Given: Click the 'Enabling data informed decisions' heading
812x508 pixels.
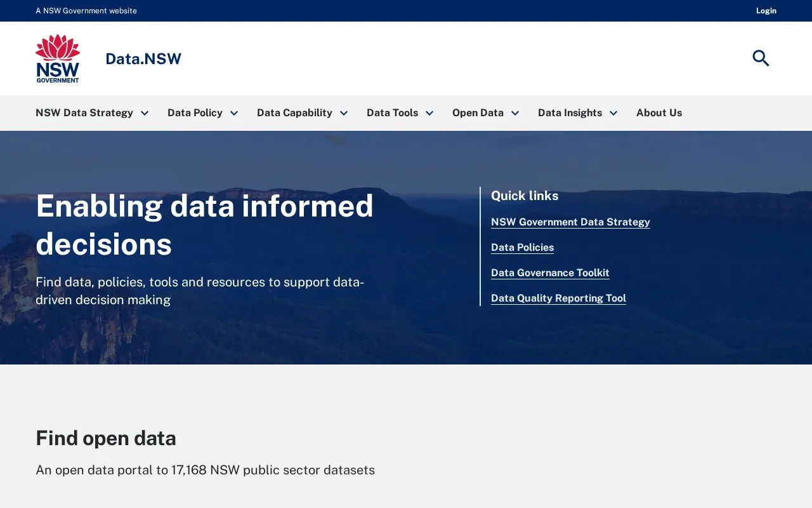Looking at the screenshot, I should (204, 225).
